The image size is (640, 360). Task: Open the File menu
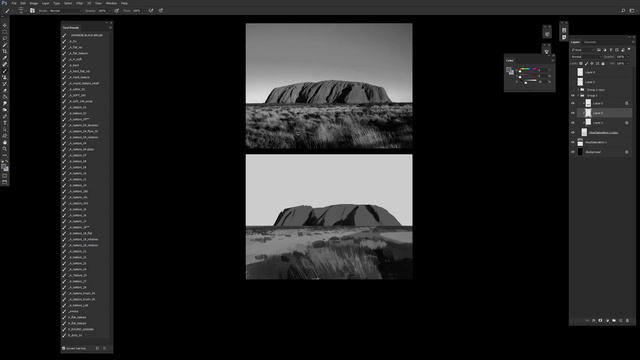[x=14, y=3]
